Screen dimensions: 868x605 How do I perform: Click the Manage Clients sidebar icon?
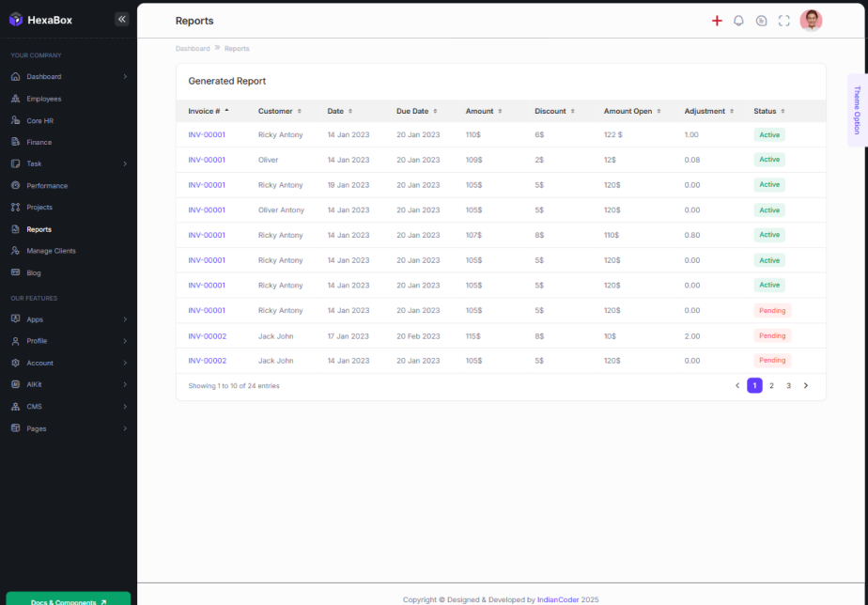click(x=15, y=251)
